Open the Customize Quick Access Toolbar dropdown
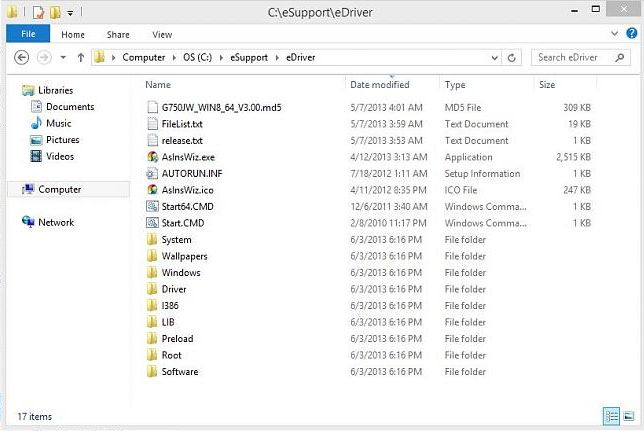The width and height of the screenshot is (644, 431). tap(70, 13)
